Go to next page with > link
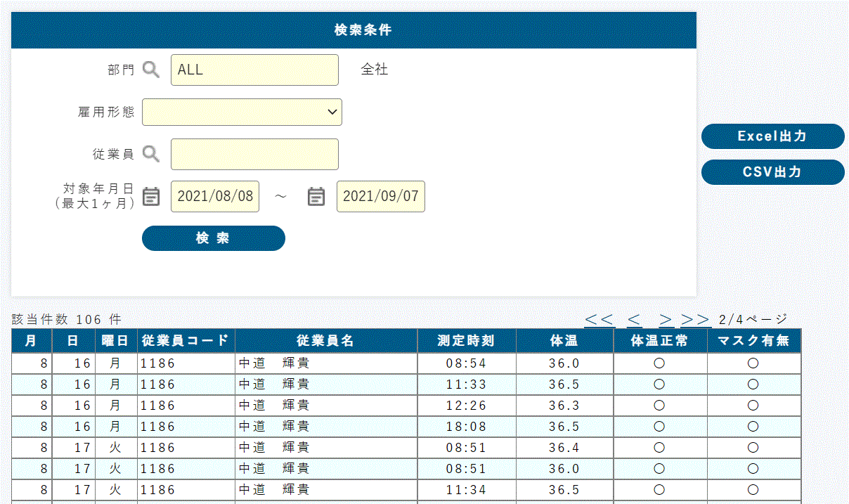The image size is (849, 504). 666,320
